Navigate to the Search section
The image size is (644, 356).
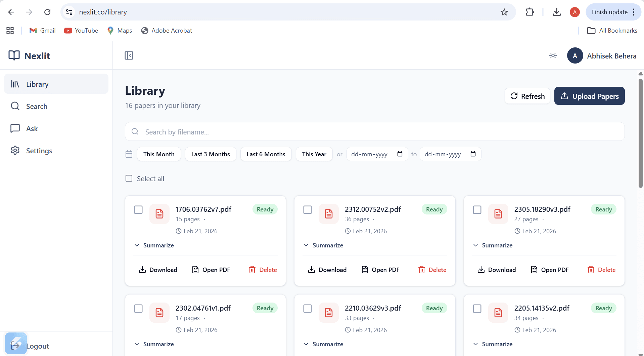coord(36,106)
